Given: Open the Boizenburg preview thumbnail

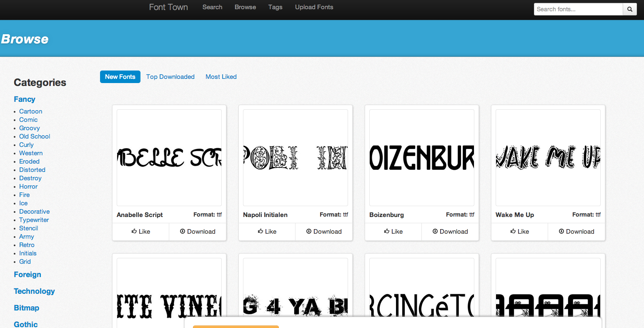Looking at the screenshot, I should click(422, 158).
